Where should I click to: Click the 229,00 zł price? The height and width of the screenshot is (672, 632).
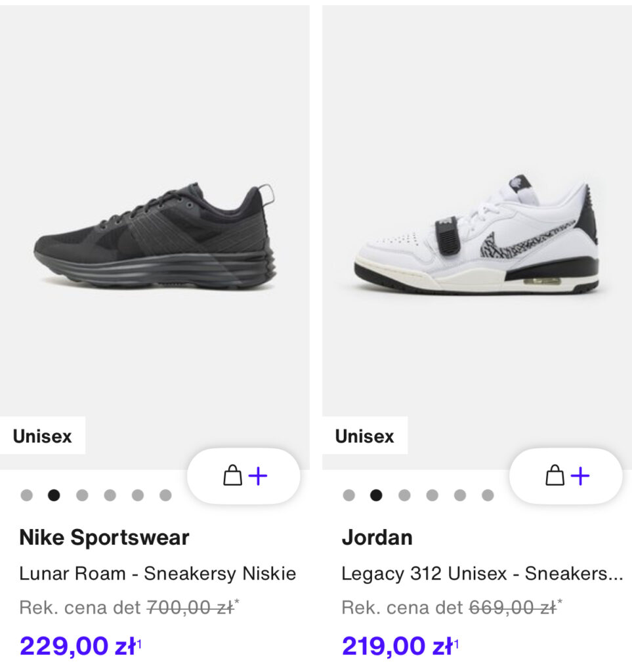[80, 646]
